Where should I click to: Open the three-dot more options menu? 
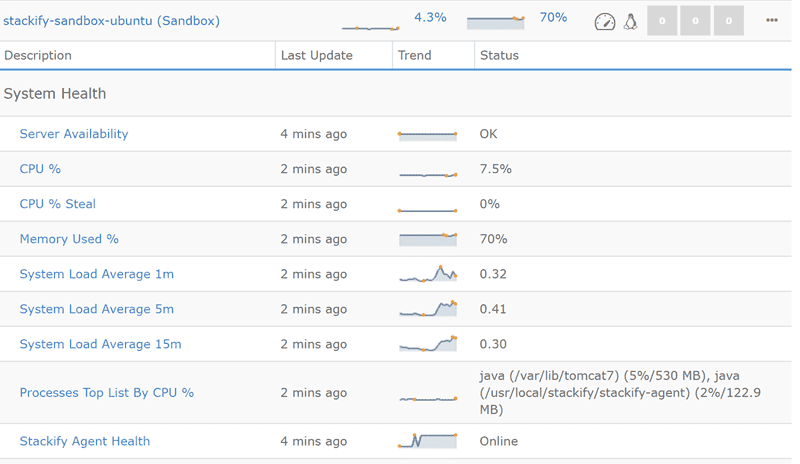[771, 20]
